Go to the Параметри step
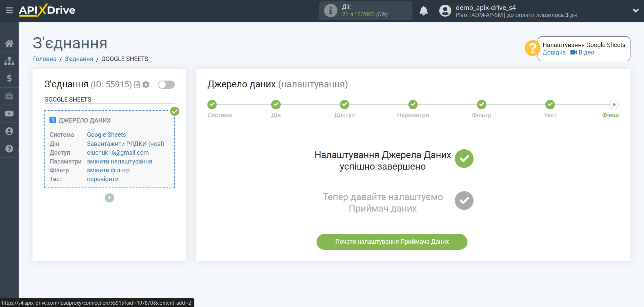 413,105
